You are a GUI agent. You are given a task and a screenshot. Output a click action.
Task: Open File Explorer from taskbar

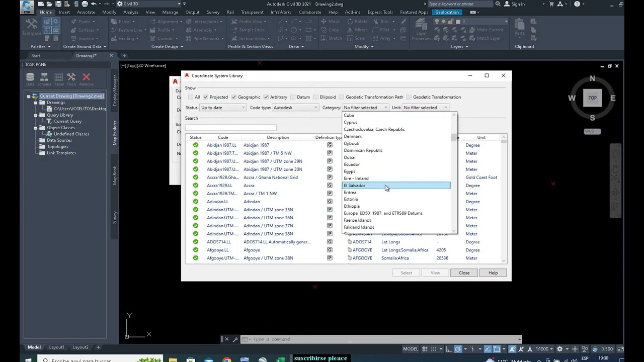(173, 360)
